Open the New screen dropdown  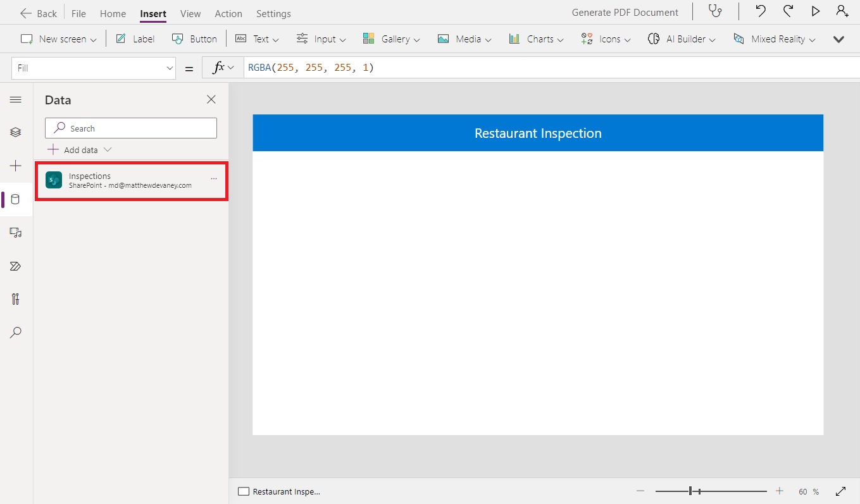(x=58, y=39)
